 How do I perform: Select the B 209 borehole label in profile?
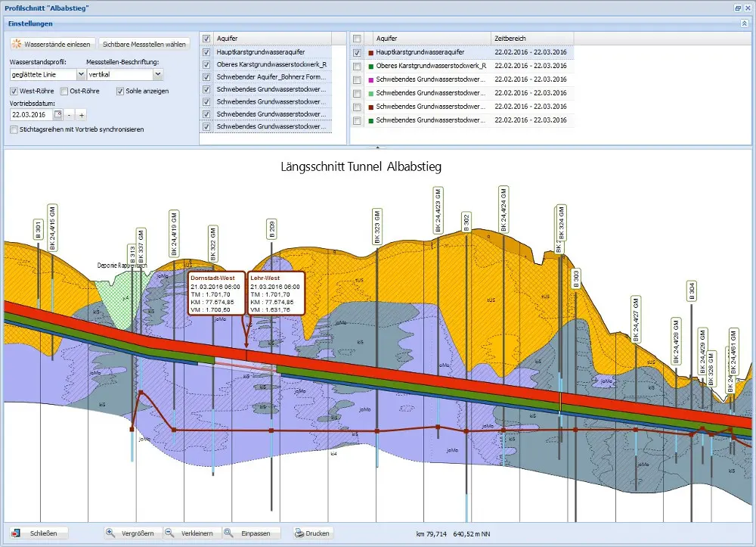(x=272, y=229)
